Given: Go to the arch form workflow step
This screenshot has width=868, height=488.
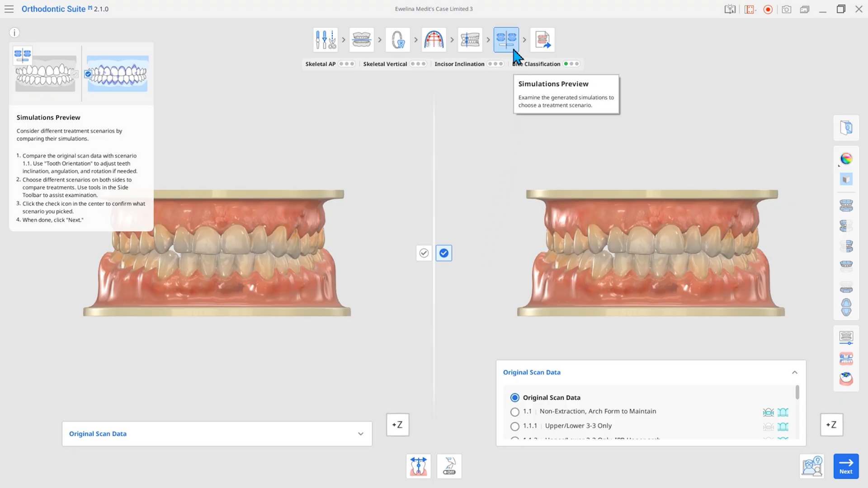Looking at the screenshot, I should [x=434, y=40].
